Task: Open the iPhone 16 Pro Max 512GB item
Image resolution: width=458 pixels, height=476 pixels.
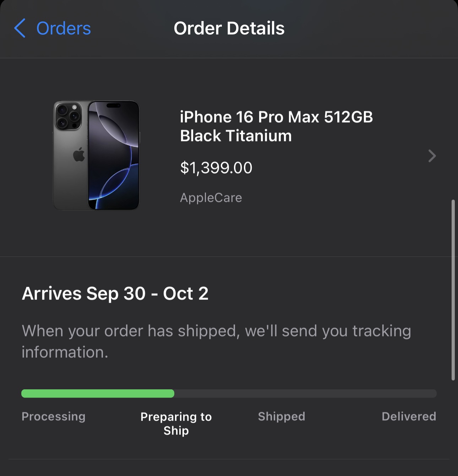Action: pyautogui.click(x=276, y=117)
